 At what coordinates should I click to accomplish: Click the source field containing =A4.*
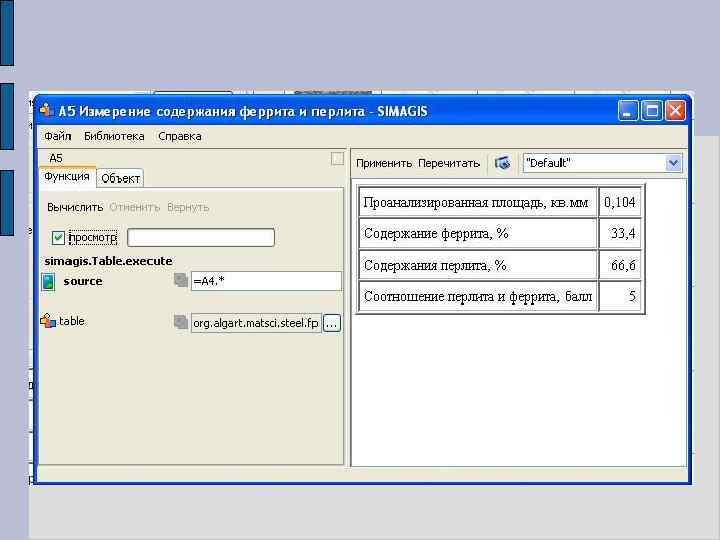266,281
